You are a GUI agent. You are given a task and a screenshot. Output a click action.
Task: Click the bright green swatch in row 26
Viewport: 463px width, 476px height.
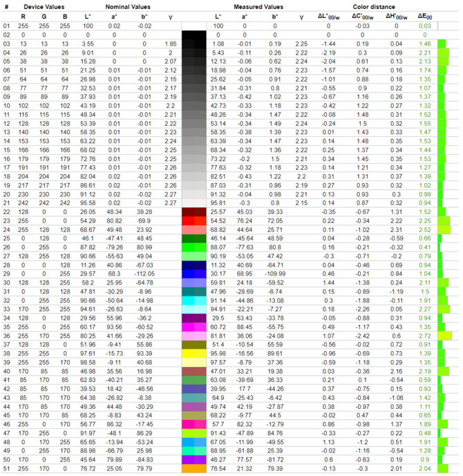point(194,247)
